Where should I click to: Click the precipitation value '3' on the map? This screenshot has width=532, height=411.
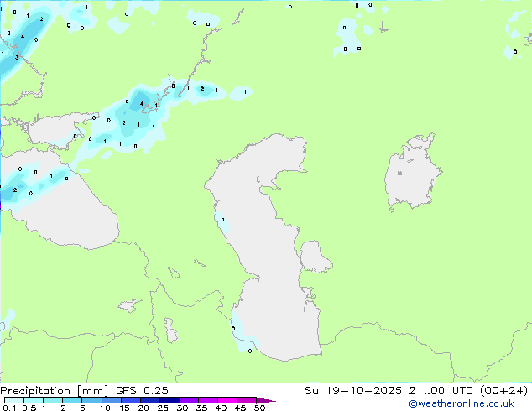[x=17, y=57]
